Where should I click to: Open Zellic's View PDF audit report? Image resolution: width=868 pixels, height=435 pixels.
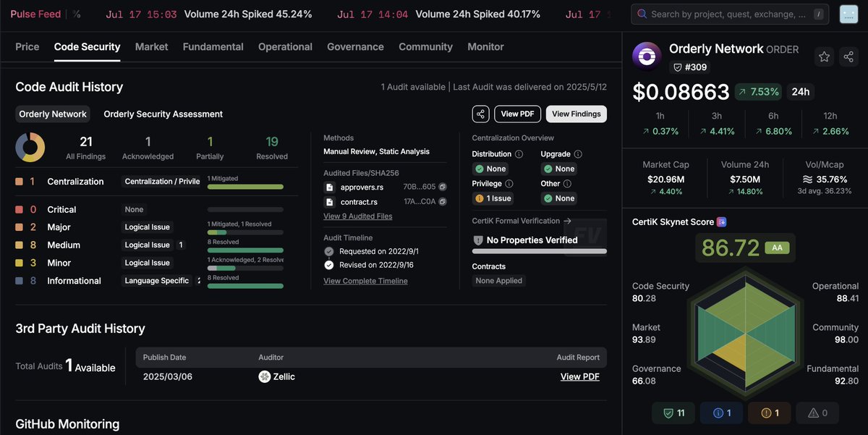580,376
